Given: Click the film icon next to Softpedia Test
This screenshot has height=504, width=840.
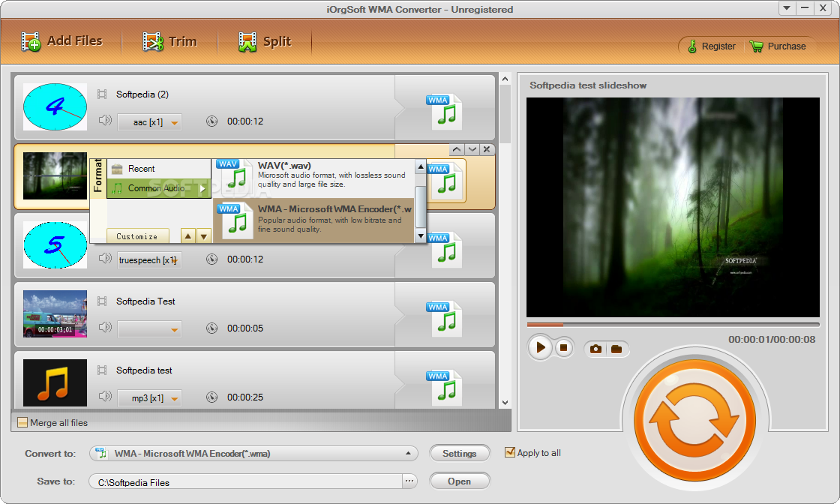Looking at the screenshot, I should click(102, 301).
